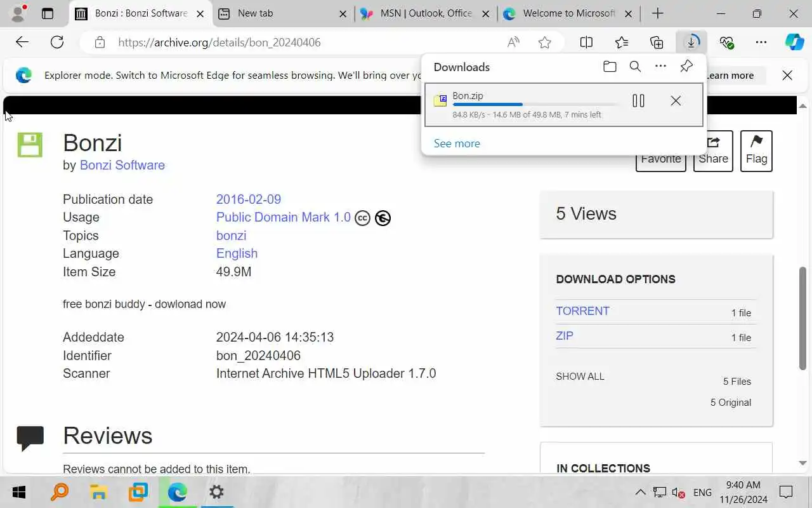
Task: Open the Collections icon
Action: click(x=657, y=43)
